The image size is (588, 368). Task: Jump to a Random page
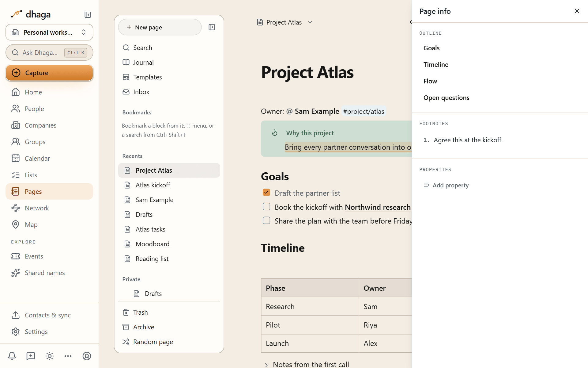pyautogui.click(x=169, y=342)
